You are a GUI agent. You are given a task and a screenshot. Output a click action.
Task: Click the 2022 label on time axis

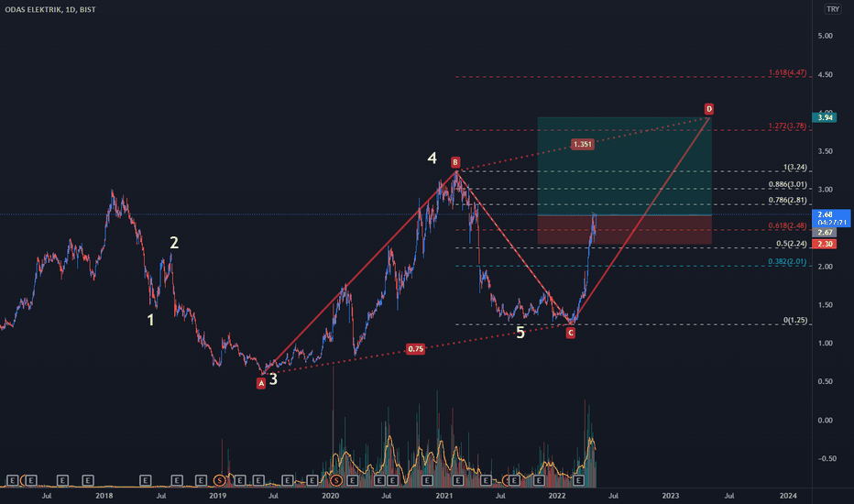[556, 496]
